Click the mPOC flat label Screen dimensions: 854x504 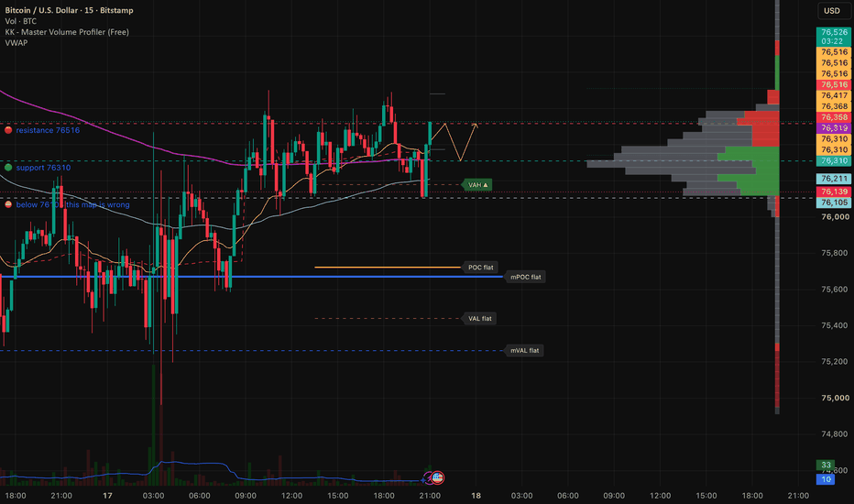point(525,277)
